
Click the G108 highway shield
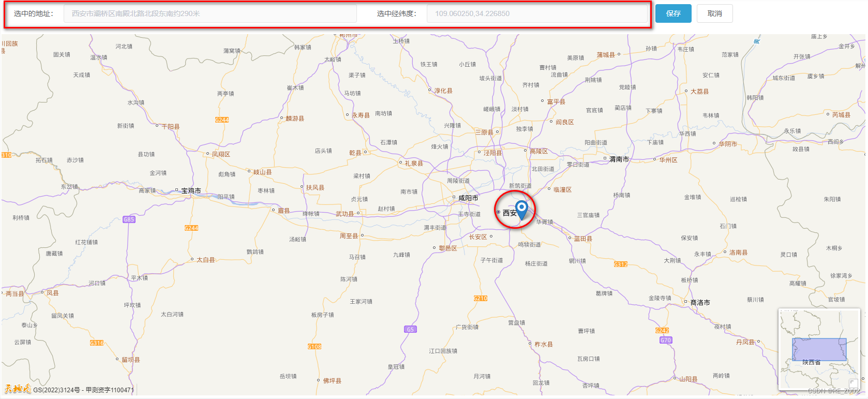(315, 347)
